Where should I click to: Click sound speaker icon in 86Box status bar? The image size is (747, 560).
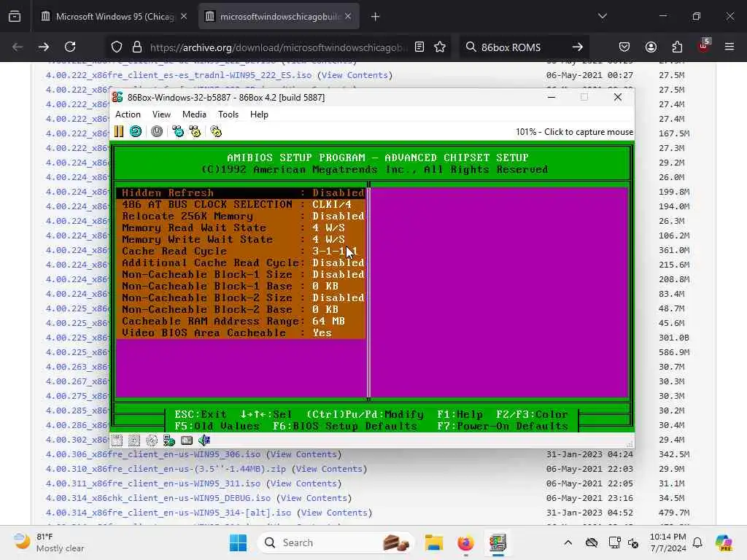click(204, 440)
